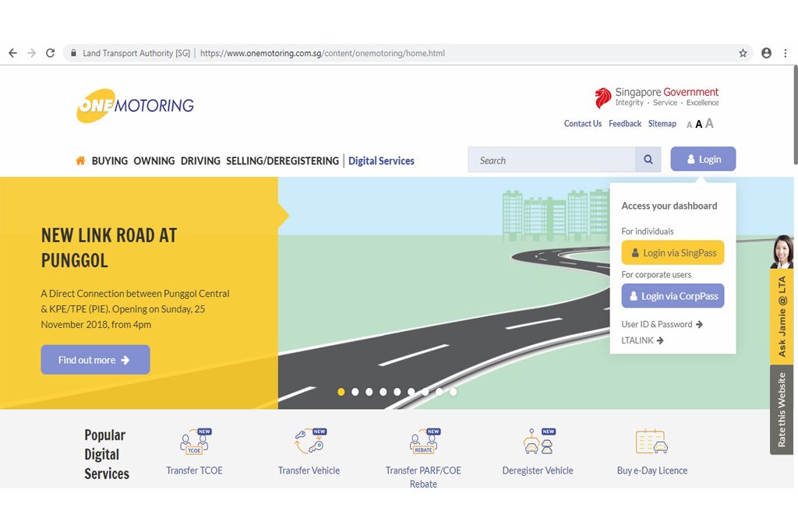The height and width of the screenshot is (532, 798).
Task: Reload the page in browser
Action: 50,53
